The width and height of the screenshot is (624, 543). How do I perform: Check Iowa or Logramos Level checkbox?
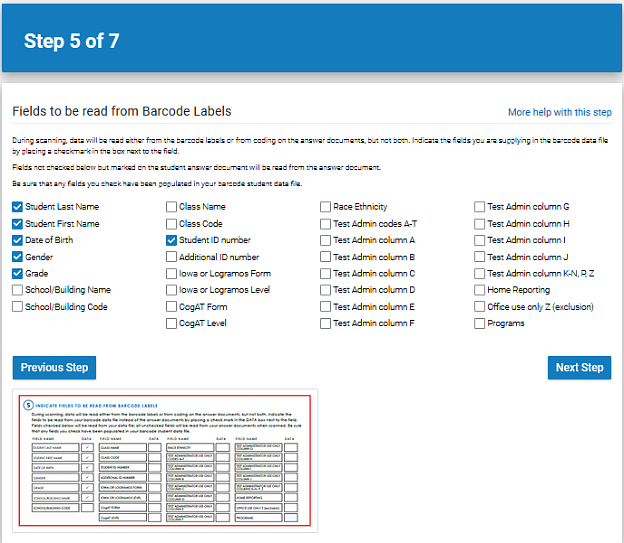[x=171, y=290]
